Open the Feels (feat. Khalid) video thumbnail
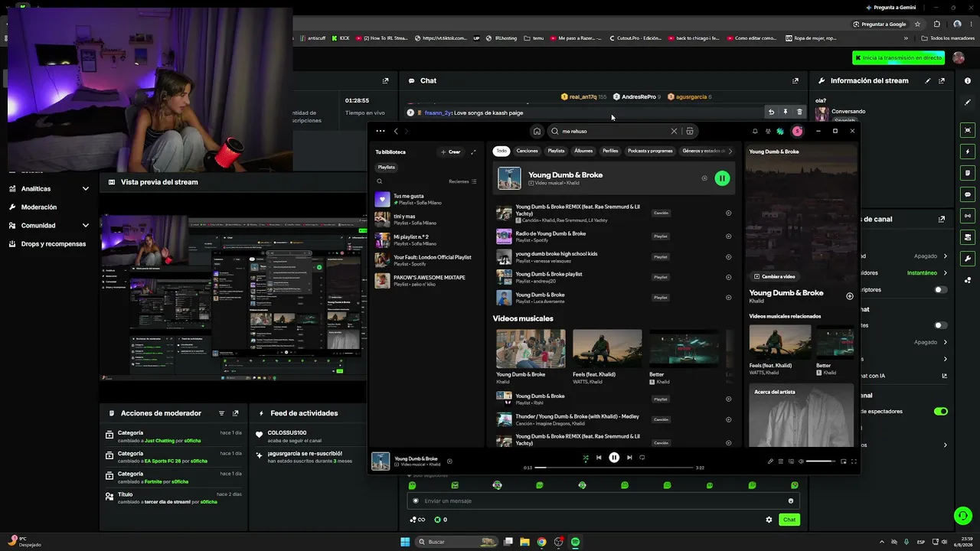The image size is (980, 551). tap(607, 349)
